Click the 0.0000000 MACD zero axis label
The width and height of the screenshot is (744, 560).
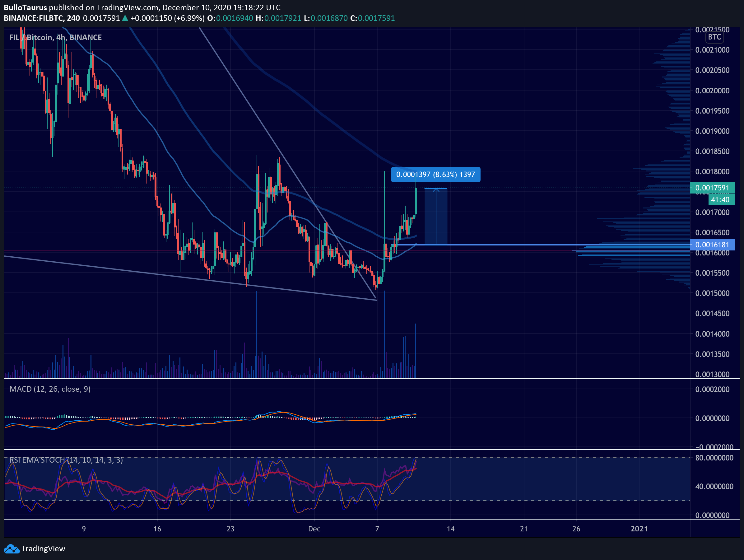712,418
